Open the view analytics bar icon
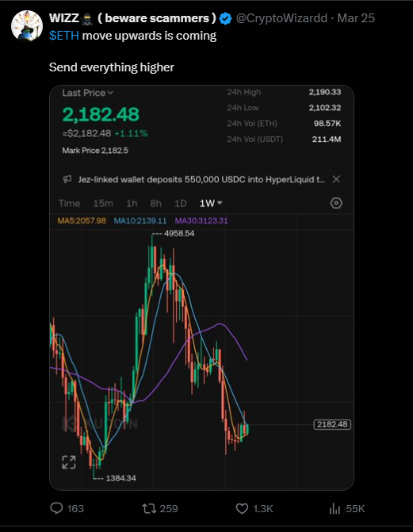 [x=335, y=508]
